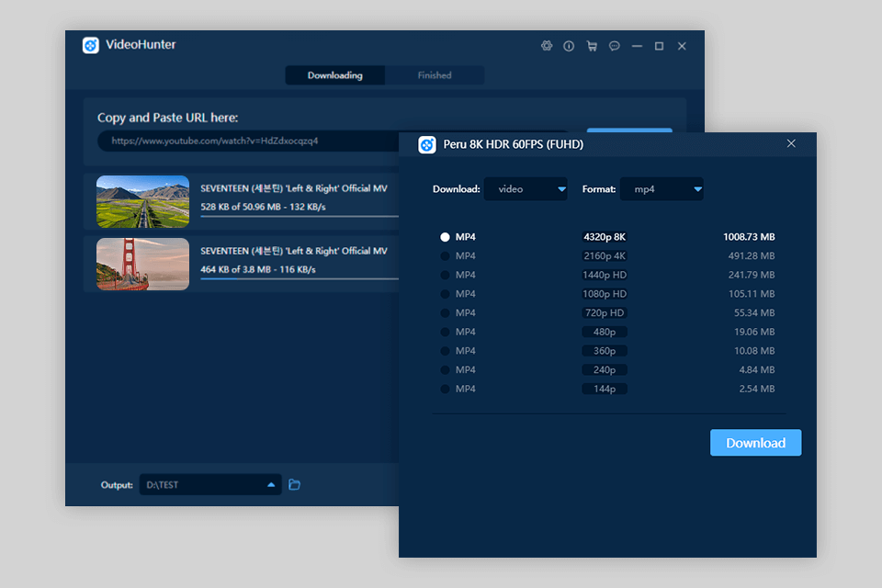Screen dimensions: 882x588
Task: Click the logo icon in Peru 8K dialog
Action: 426,144
